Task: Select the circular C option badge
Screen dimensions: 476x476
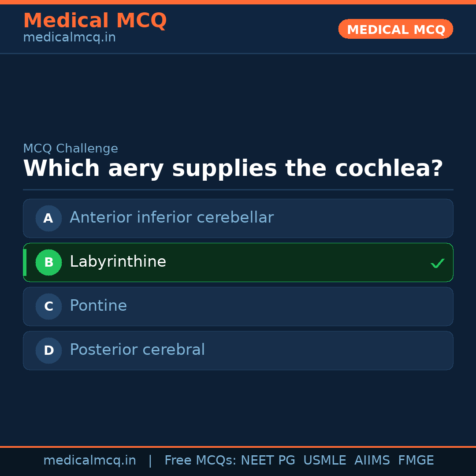Action: 48,306
